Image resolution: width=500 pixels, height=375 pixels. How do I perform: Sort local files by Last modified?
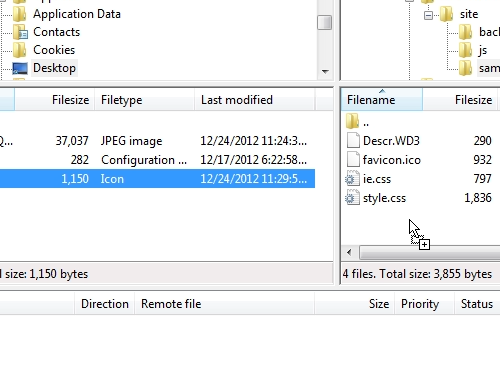click(255, 99)
